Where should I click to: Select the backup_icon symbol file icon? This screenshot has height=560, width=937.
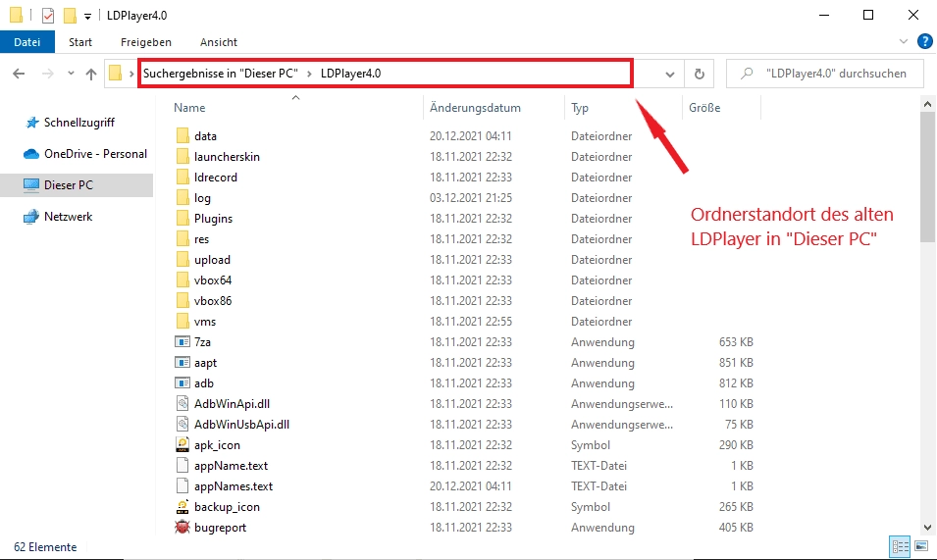(182, 507)
